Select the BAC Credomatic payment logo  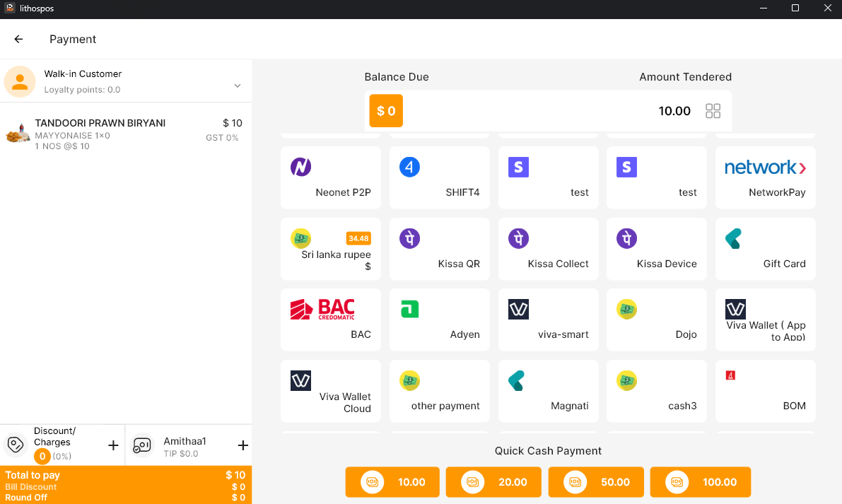(x=322, y=310)
